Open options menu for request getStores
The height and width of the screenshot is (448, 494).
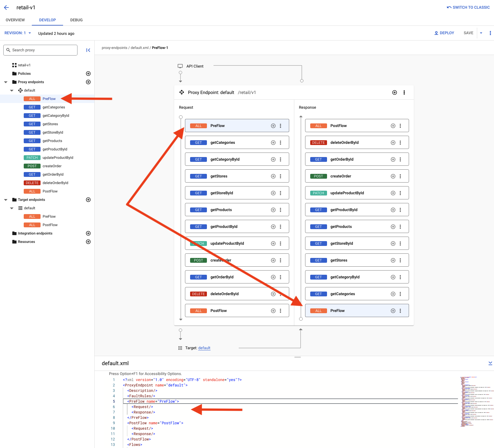coord(280,176)
